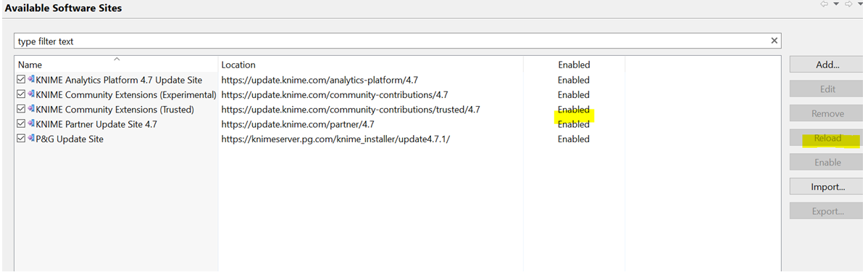This screenshot has width=868, height=275.
Task: Clear the filter text with the X icon
Action: click(x=775, y=41)
